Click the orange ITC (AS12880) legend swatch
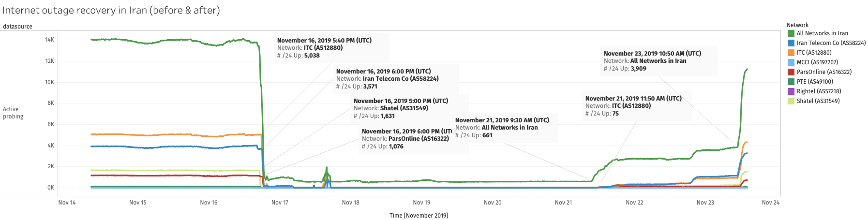Image resolution: width=868 pixels, height=220 pixels. click(x=791, y=53)
